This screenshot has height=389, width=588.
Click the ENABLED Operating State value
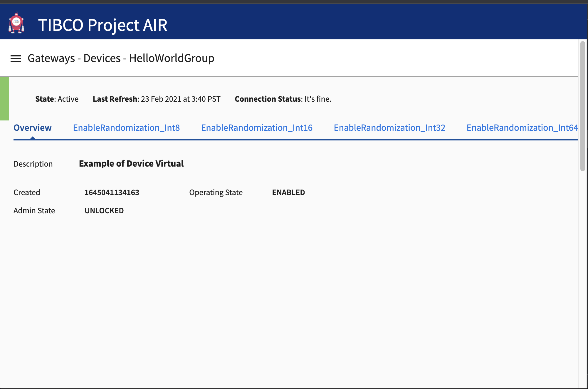pyautogui.click(x=288, y=192)
